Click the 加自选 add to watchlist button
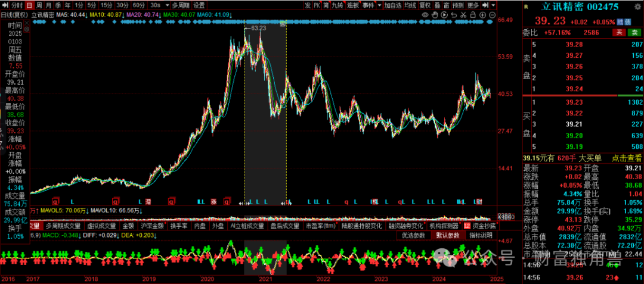 pyautogui.click(x=393, y=5)
